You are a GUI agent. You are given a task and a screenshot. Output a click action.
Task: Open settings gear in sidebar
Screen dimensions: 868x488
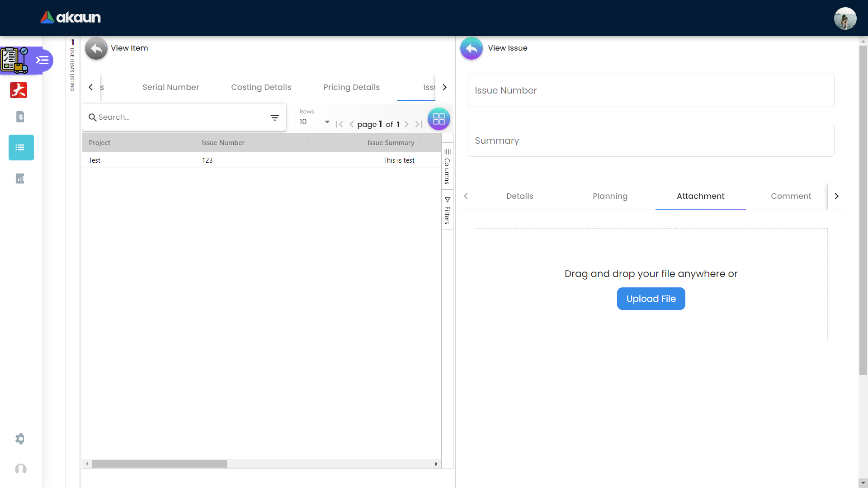click(20, 439)
